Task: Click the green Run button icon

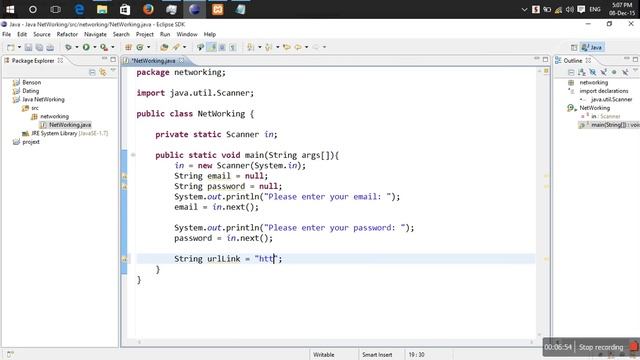Action: tap(86, 47)
